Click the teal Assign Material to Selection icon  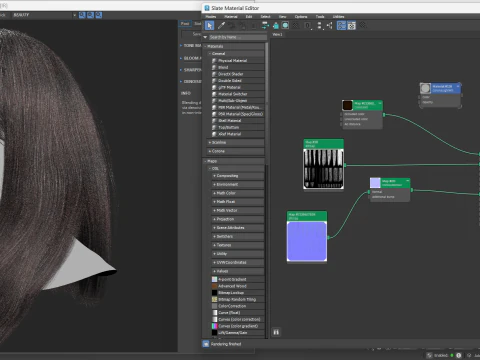275,25
